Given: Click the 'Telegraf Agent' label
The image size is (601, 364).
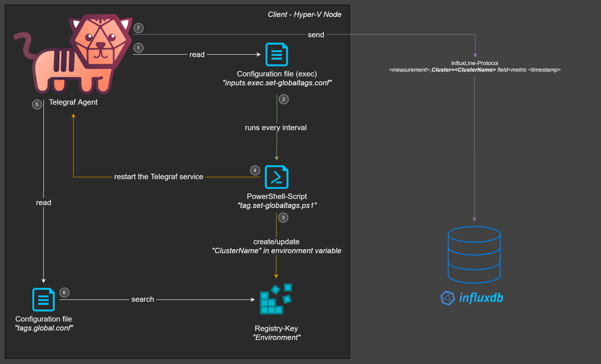Looking at the screenshot, I should (73, 102).
